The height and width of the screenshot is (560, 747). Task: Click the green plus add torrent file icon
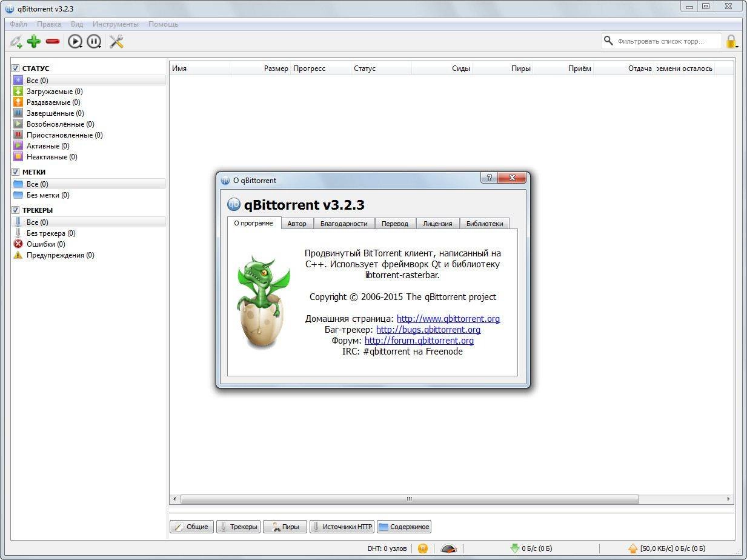pos(34,41)
